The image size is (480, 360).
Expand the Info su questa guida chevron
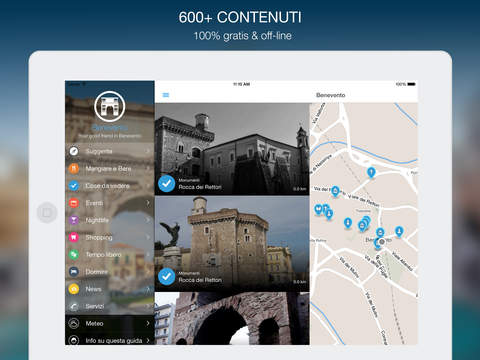coord(148,340)
